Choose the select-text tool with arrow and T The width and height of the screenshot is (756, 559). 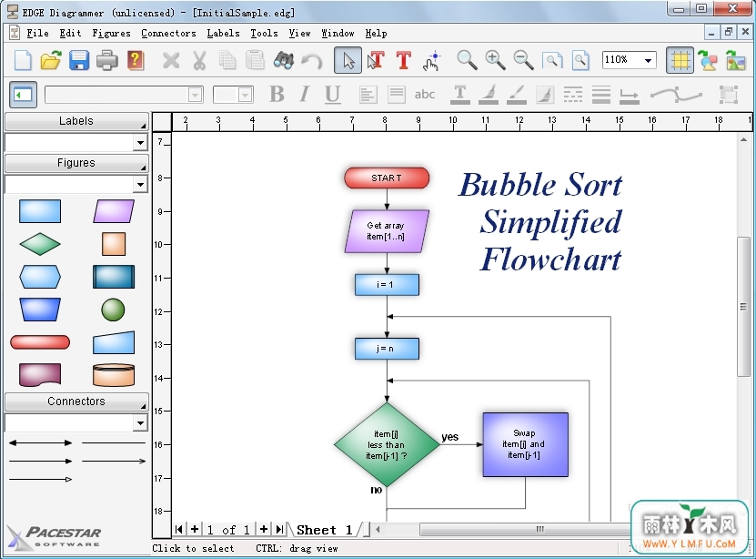pyautogui.click(x=376, y=61)
